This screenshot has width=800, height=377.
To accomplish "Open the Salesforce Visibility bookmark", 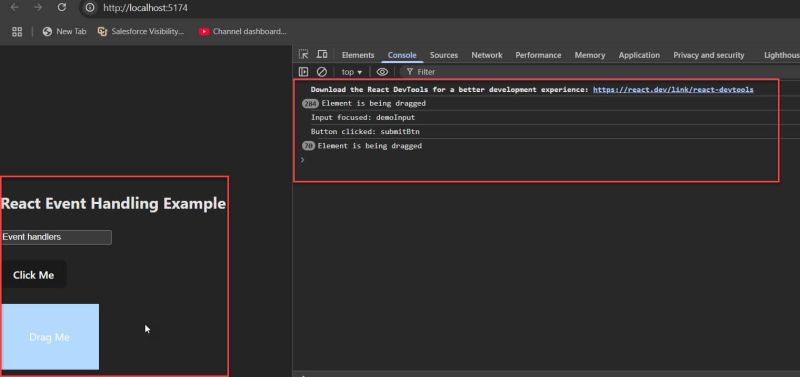I will pos(141,32).
